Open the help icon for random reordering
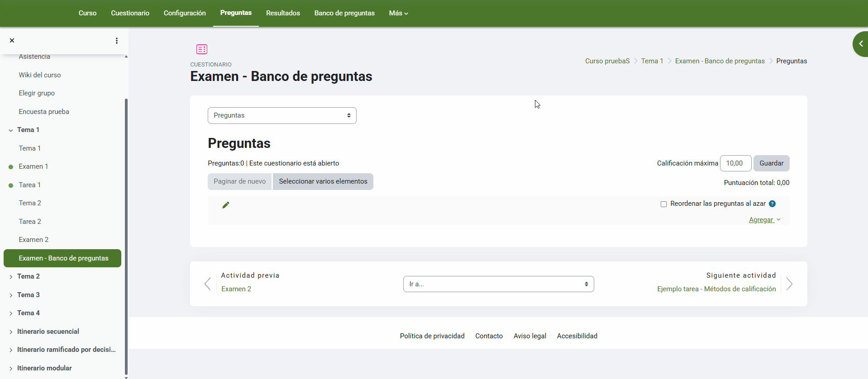This screenshot has height=379, width=868. click(772, 204)
